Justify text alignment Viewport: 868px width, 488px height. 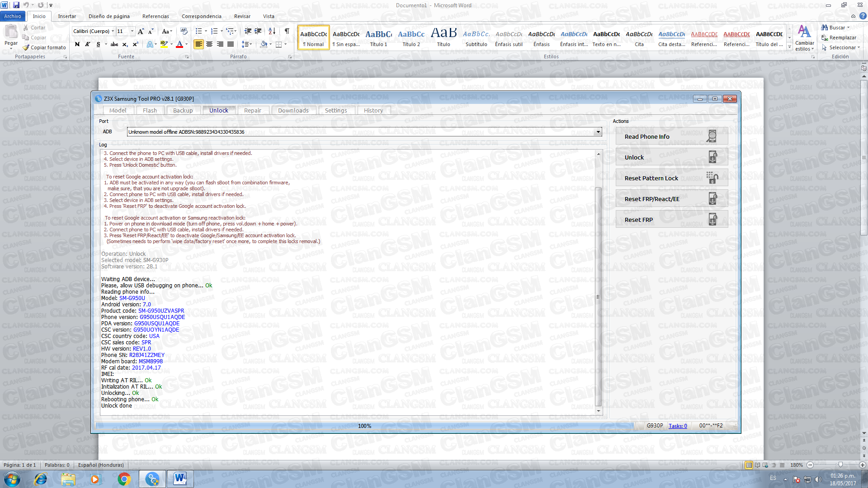click(x=231, y=44)
